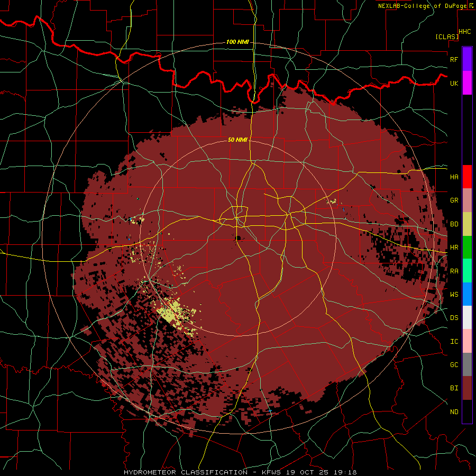The height and width of the screenshot is (476, 476).
Task: Click the RF legend label
Action: [454, 59]
